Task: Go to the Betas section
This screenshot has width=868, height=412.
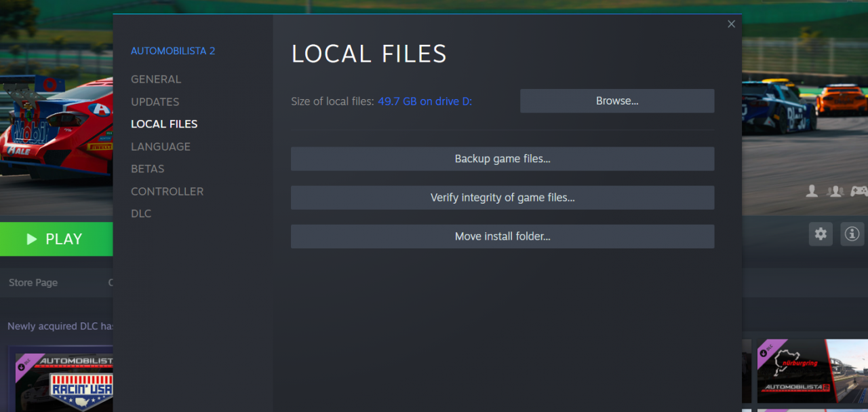Action: click(x=148, y=169)
